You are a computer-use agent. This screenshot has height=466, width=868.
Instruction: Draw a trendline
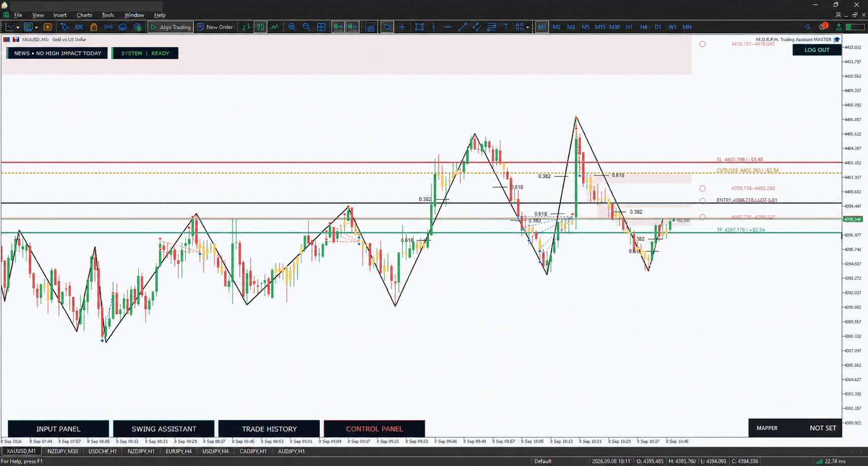pyautogui.click(x=462, y=27)
